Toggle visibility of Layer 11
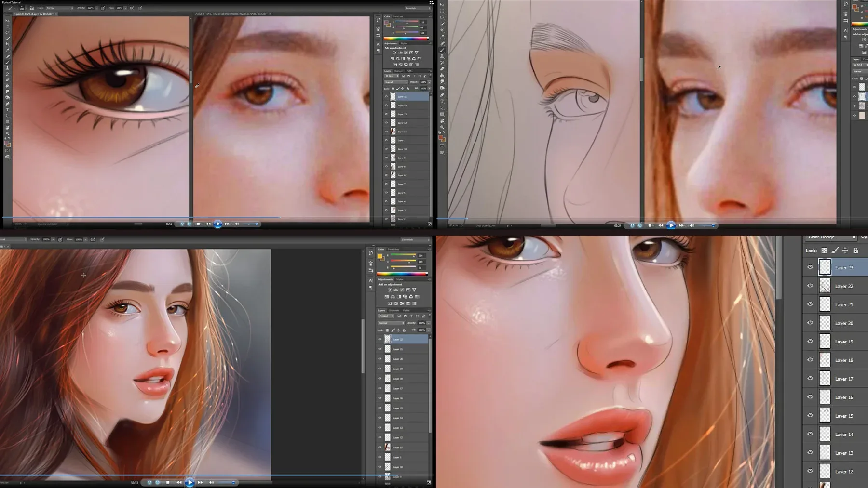868x488 pixels. pyautogui.click(x=386, y=132)
